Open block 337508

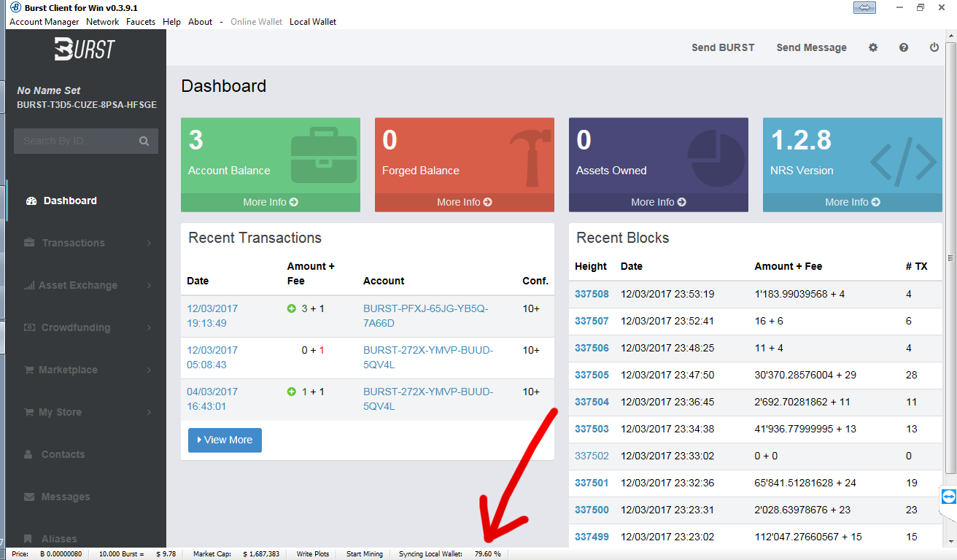pyautogui.click(x=592, y=294)
